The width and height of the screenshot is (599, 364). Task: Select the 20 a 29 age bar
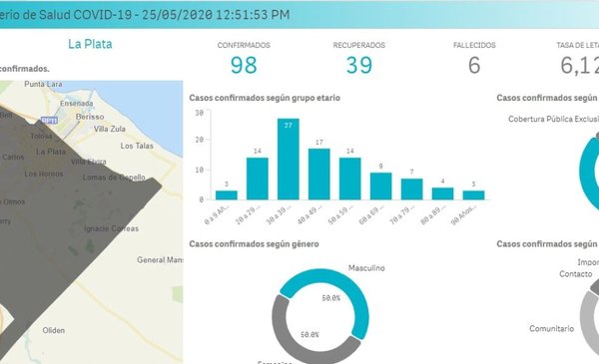point(258,179)
